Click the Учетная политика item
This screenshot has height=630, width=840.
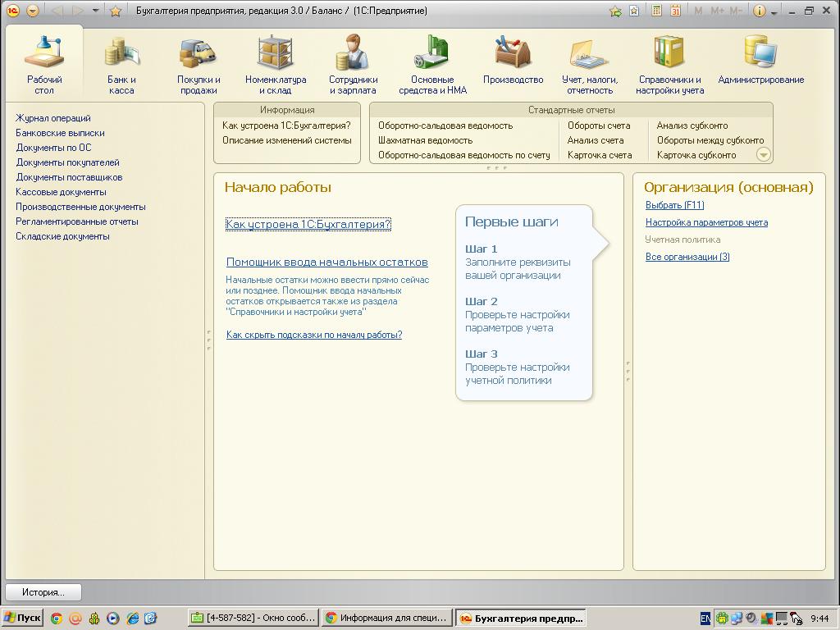683,240
